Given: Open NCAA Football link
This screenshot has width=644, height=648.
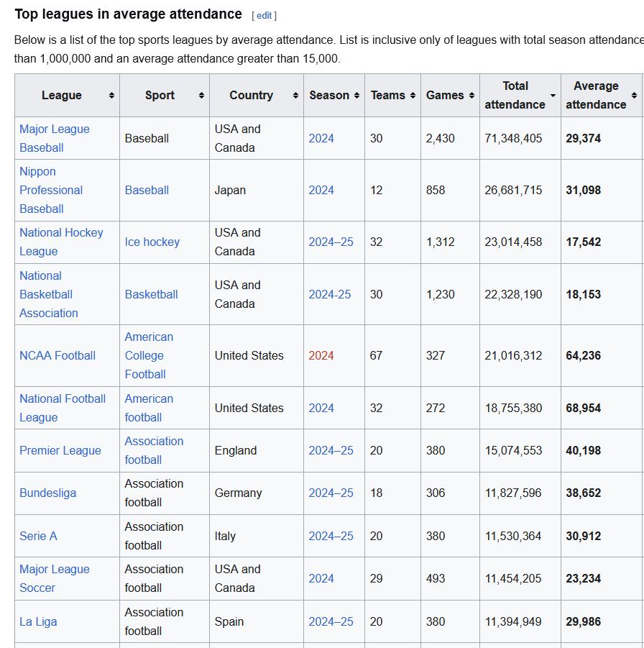Looking at the screenshot, I should [x=57, y=355].
